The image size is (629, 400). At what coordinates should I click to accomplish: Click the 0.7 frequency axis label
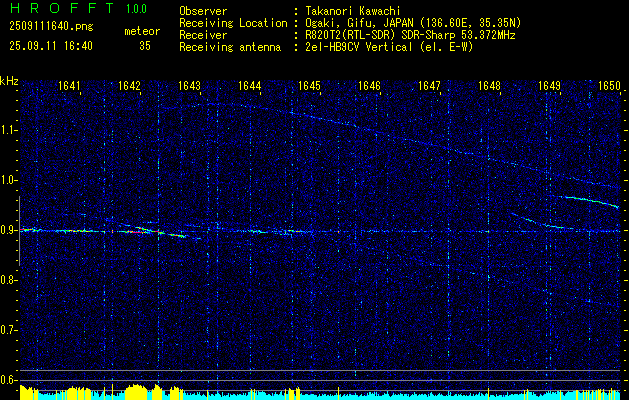click(9, 330)
